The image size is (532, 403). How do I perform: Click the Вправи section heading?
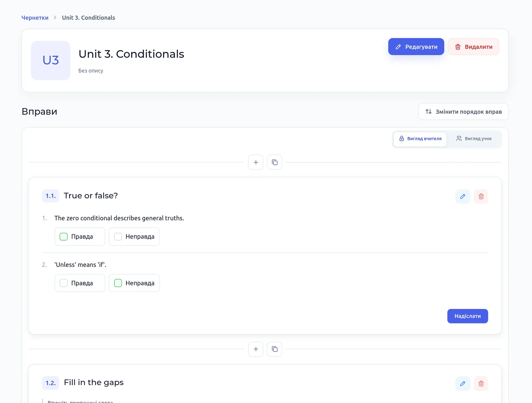(39, 111)
